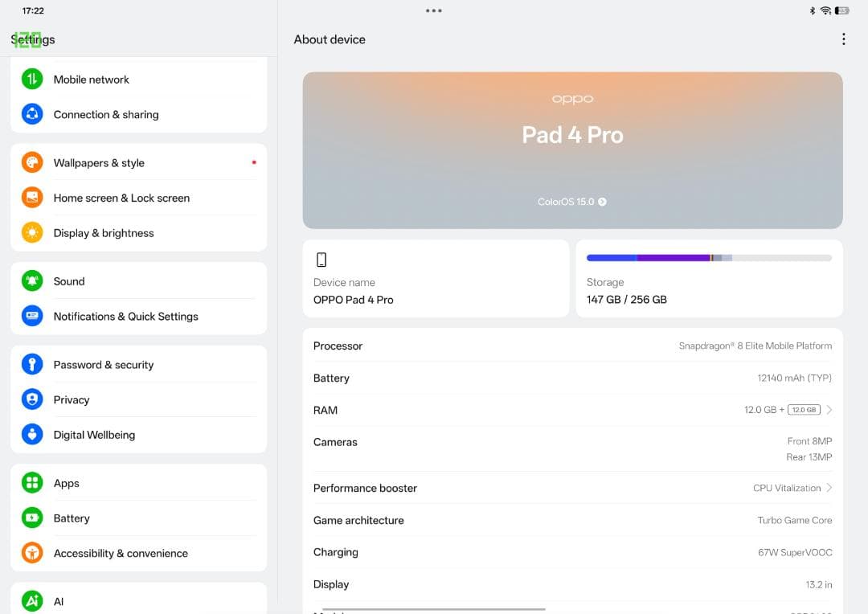868x614 pixels.
Task: Open Display & brightness settings
Action: pyautogui.click(x=103, y=233)
